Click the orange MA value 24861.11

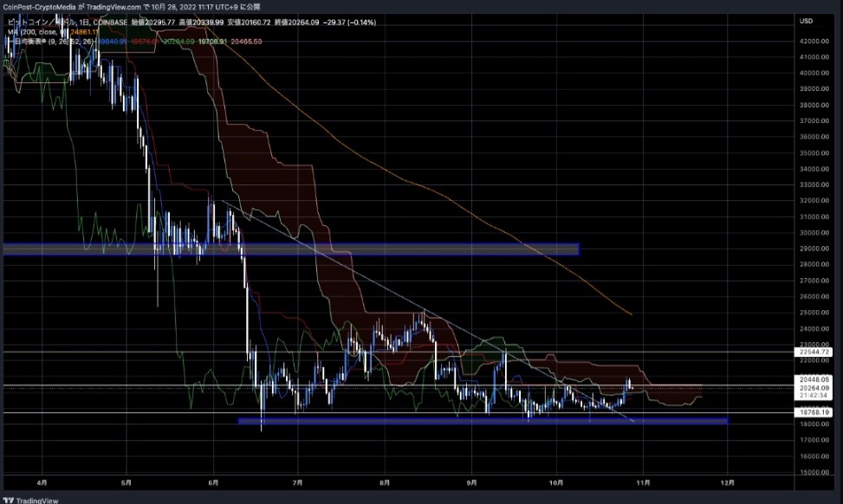tap(83, 32)
